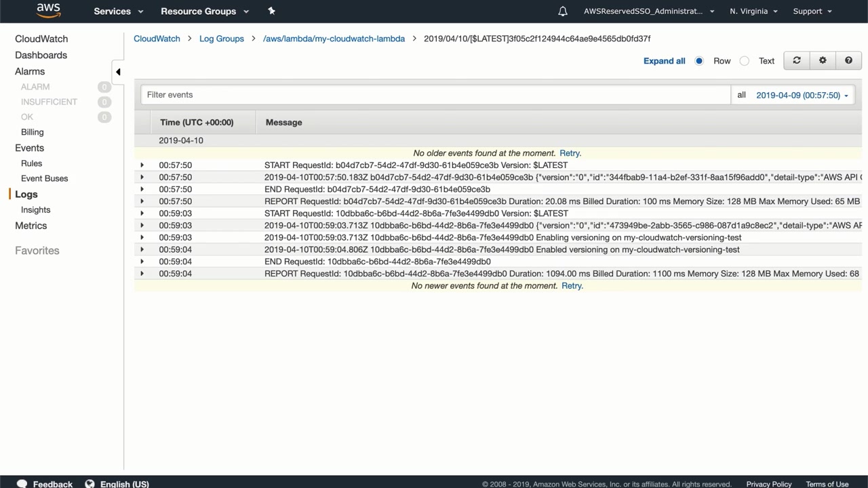Screen dimensions: 868x488
Task: Expand the Enabled versioning log row
Action: [142, 249]
